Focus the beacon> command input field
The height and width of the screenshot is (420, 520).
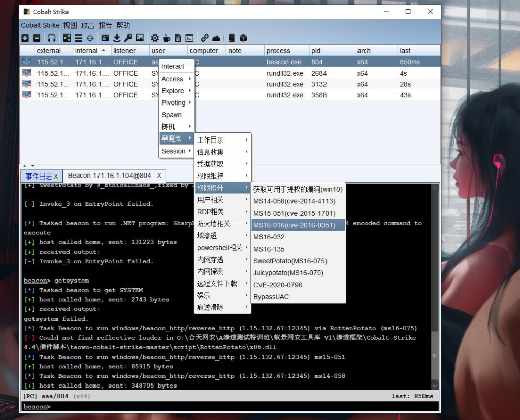[x=231, y=406]
